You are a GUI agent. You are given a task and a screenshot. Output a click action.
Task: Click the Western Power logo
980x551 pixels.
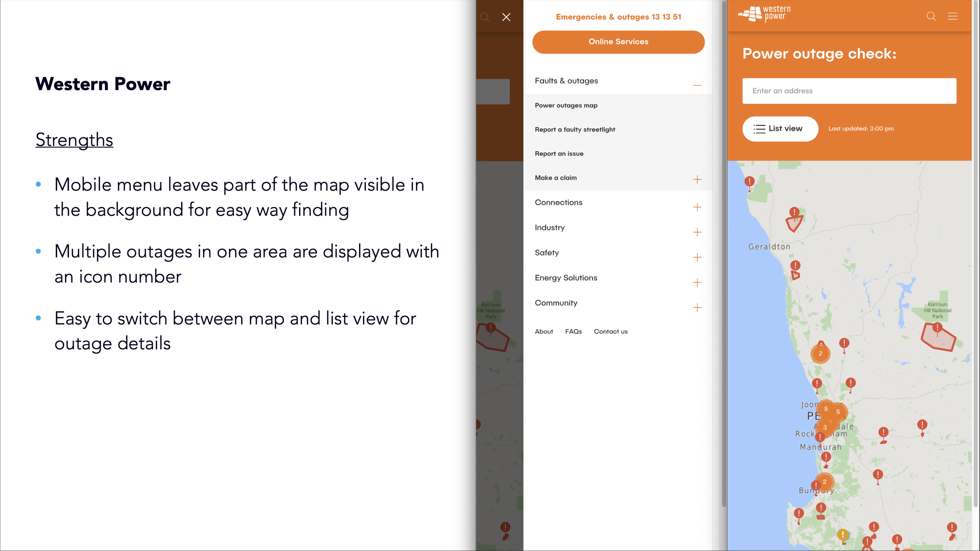click(764, 14)
